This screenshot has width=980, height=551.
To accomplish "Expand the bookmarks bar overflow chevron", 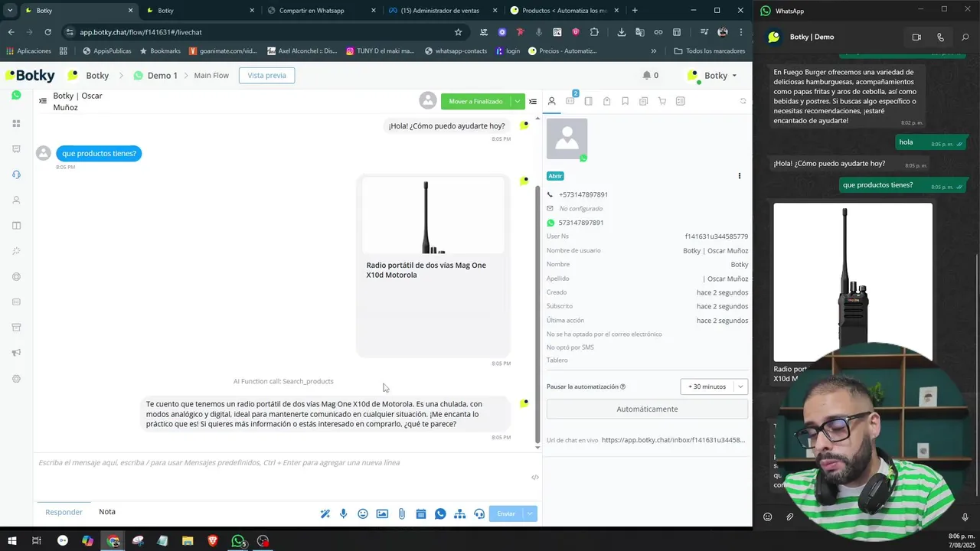I will [653, 51].
